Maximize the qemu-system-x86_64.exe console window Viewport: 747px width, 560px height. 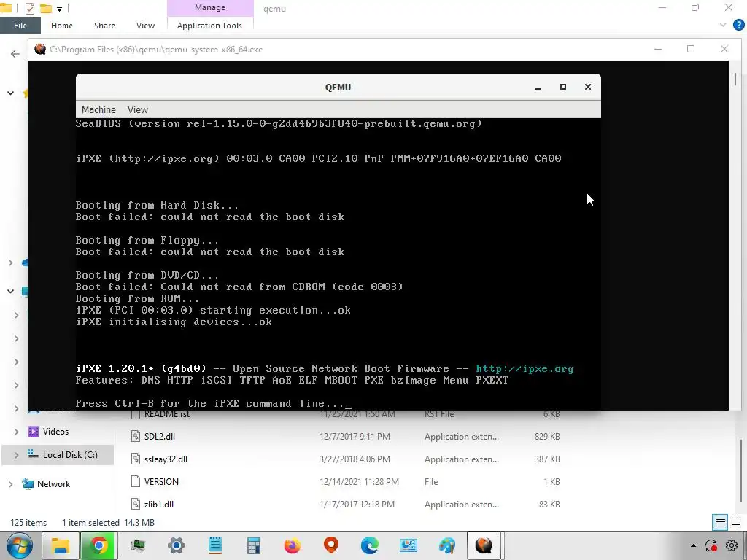691,49
